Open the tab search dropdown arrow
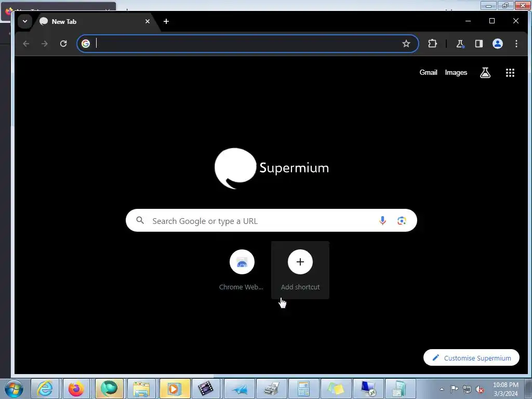Image resolution: width=532 pixels, height=399 pixels. pyautogui.click(x=25, y=21)
